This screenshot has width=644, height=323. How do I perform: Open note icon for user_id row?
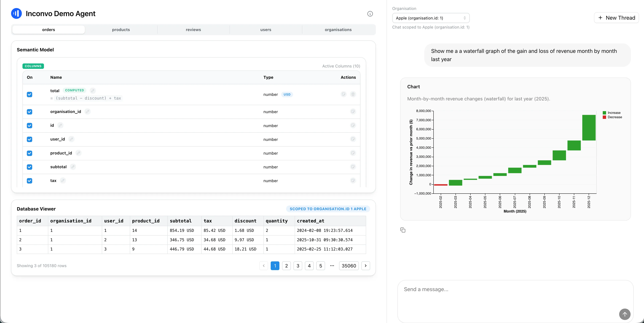pos(353,139)
